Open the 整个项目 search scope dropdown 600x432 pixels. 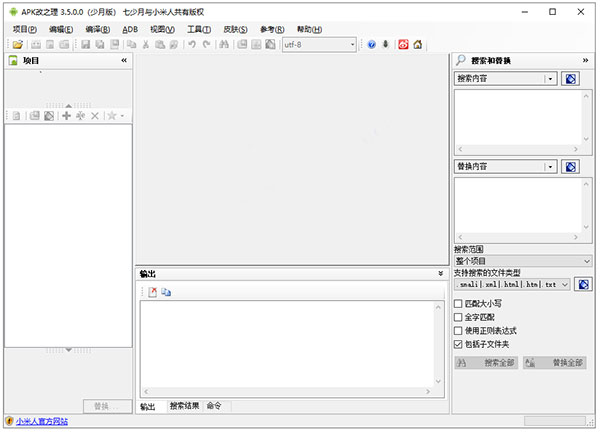pos(523,261)
